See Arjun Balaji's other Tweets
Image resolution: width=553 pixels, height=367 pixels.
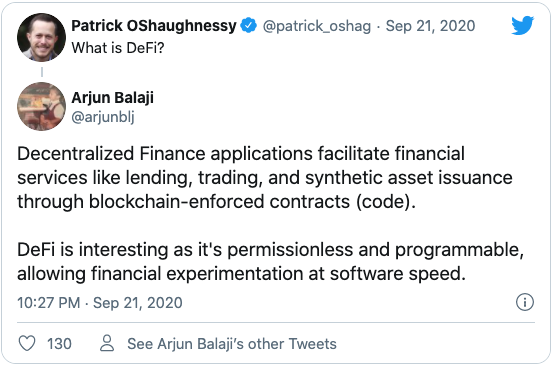pyautogui.click(x=232, y=344)
